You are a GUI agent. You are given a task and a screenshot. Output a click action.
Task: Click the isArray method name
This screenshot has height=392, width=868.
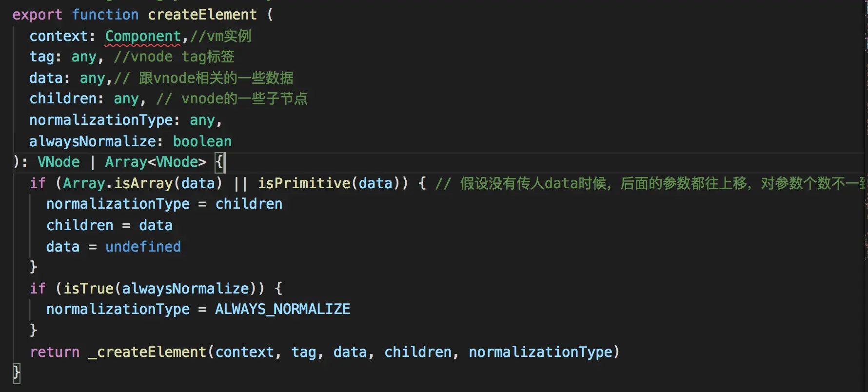143,184
